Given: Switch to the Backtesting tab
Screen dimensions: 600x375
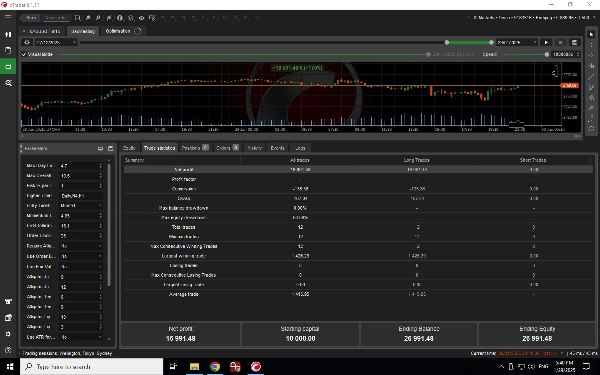Looking at the screenshot, I should pyautogui.click(x=83, y=31).
